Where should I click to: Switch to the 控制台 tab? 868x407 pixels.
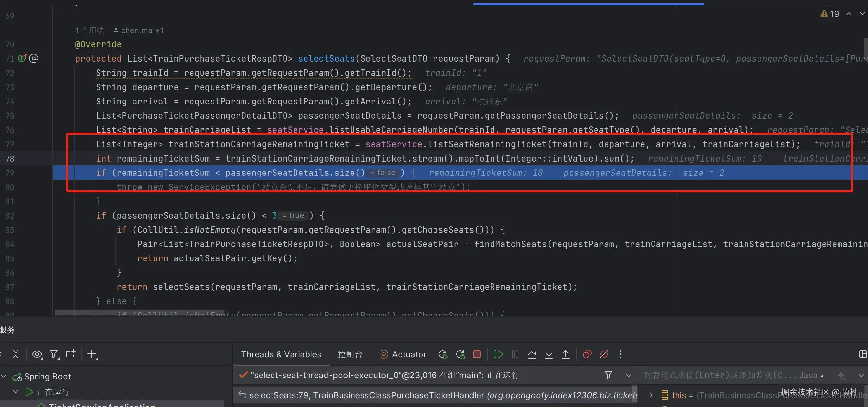pos(350,354)
